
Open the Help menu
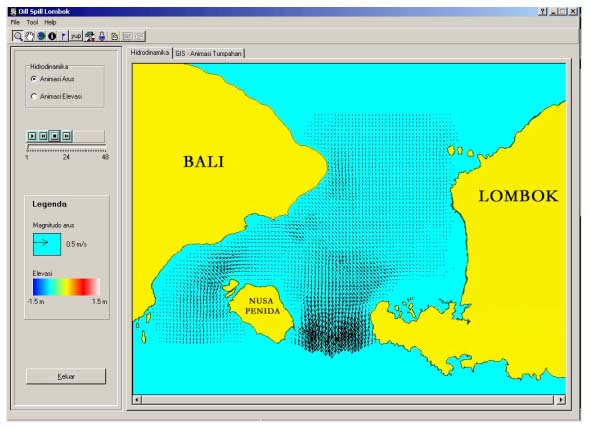click(50, 23)
